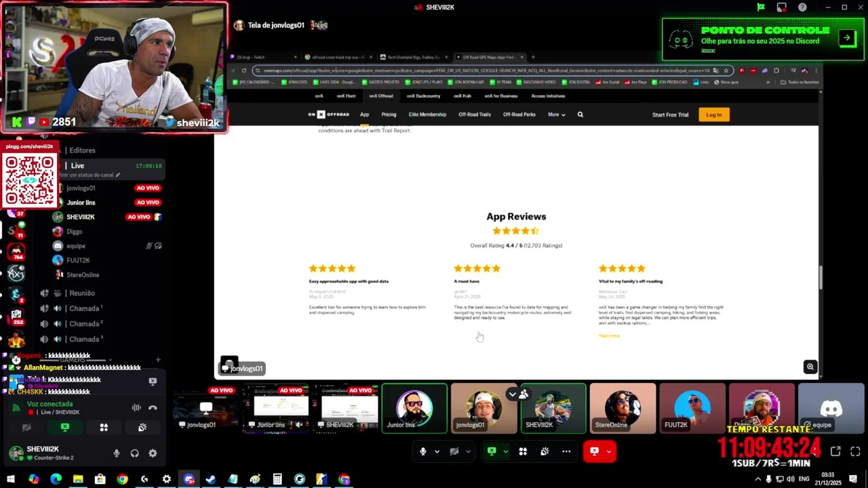Mute microphone in user panel

(117, 453)
